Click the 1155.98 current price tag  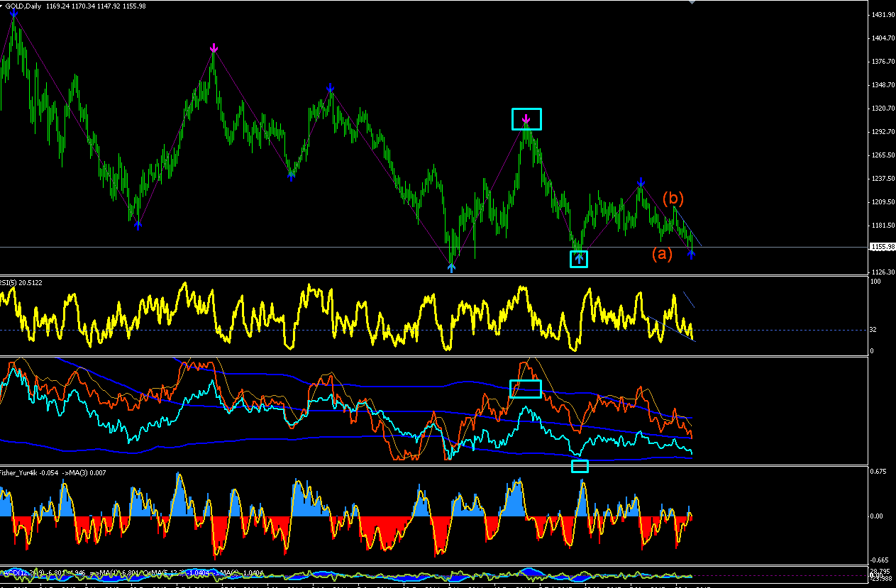(x=883, y=246)
